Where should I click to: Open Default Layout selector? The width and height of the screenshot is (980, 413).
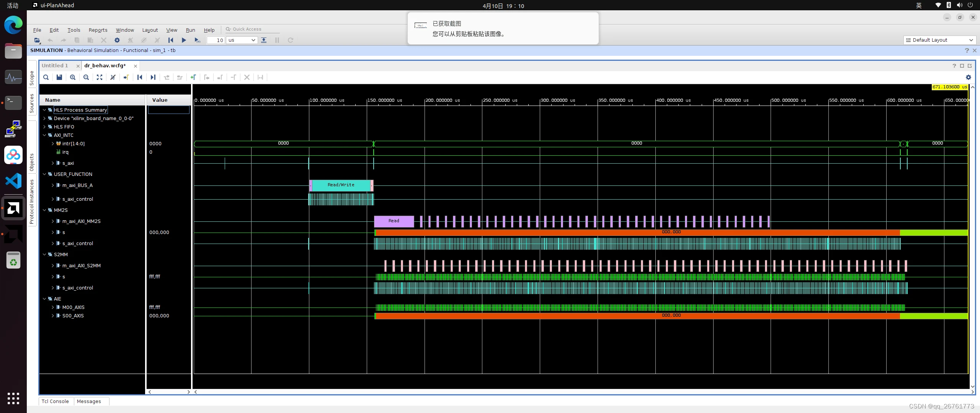940,40
